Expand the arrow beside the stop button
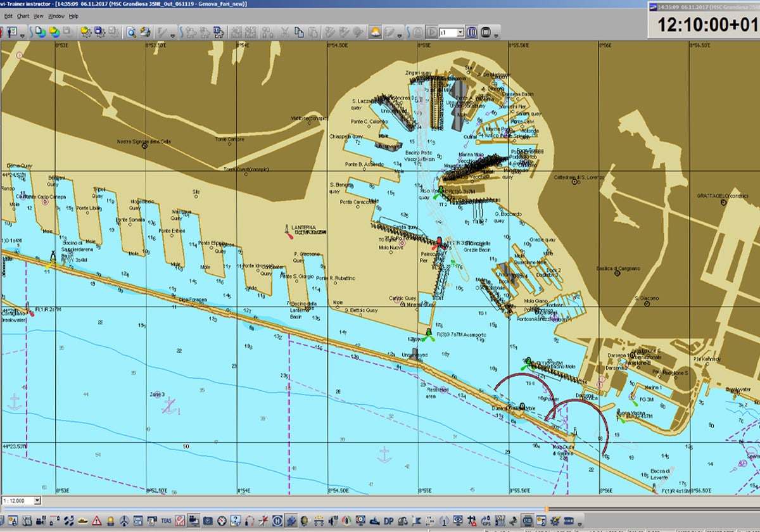This screenshot has height=532, width=760. coord(497,34)
